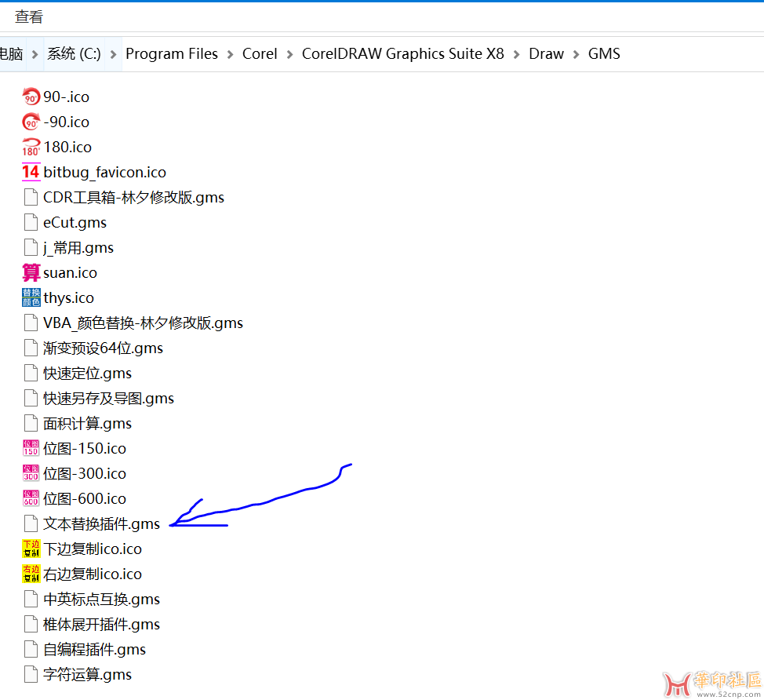Screen dimensions: 764x700
Task: Select file name bitbug_favicon.ico
Action: [x=104, y=172]
